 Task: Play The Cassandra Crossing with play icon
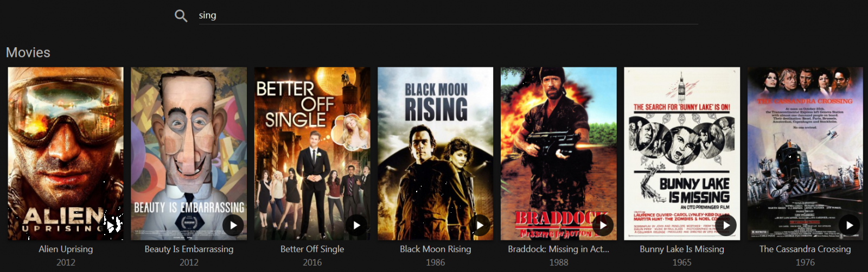849,225
